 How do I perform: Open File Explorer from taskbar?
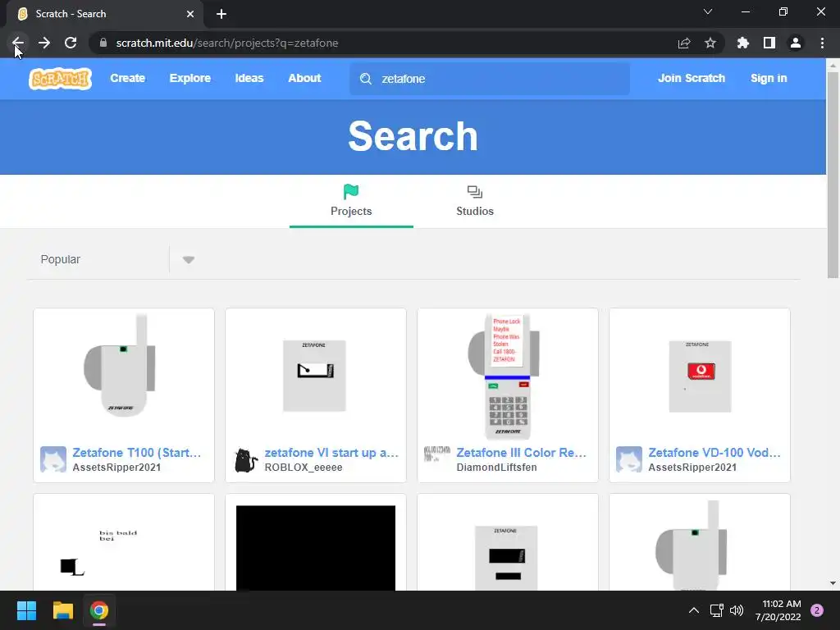pyautogui.click(x=62, y=610)
